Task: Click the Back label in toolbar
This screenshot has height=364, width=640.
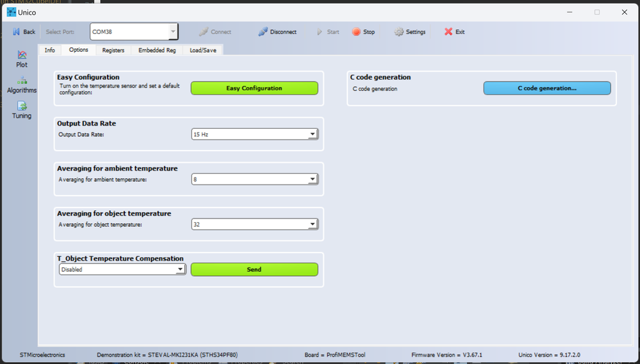Action: pyautogui.click(x=29, y=32)
